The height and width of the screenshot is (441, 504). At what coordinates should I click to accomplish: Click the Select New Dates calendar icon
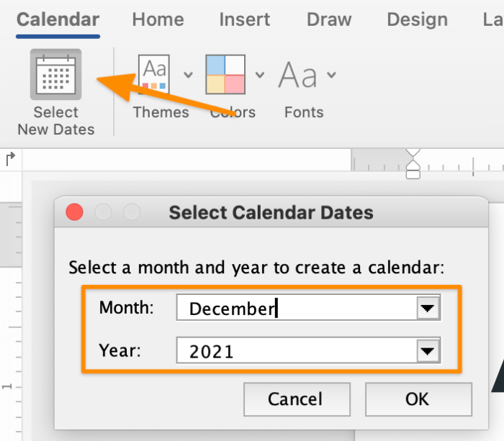click(55, 74)
